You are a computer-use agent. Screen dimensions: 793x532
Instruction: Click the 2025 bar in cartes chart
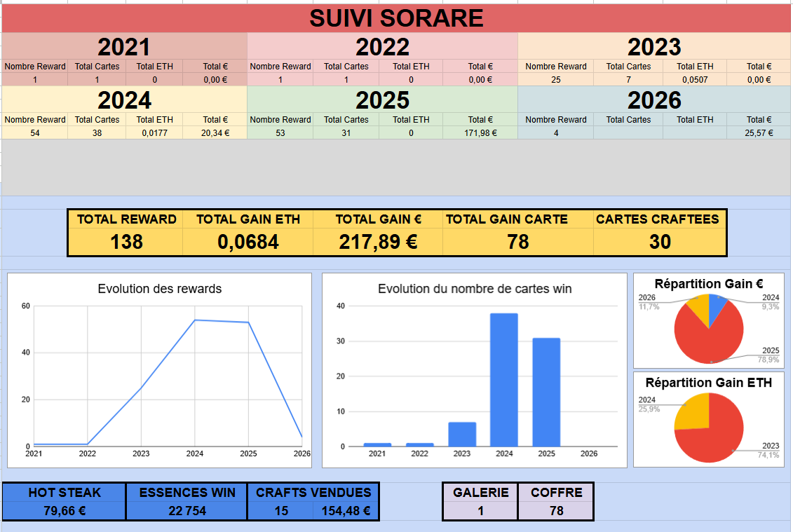click(x=547, y=393)
